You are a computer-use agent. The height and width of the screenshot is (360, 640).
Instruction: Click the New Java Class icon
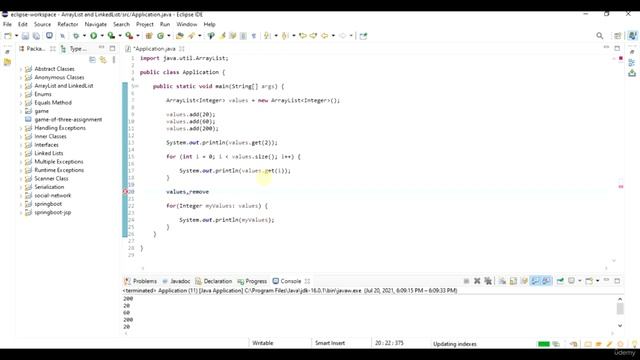tap(160, 36)
